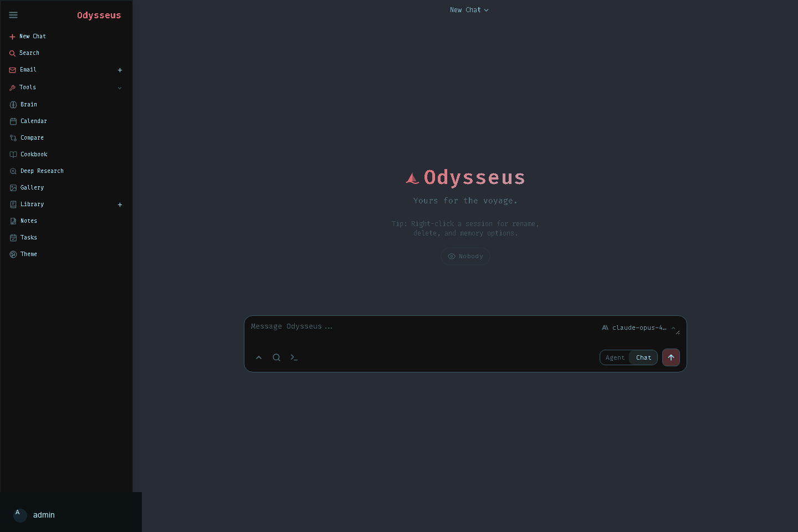Viewport: 798px width, 532px height.
Task: Click the Library label in sidebar
Action: tap(32, 204)
